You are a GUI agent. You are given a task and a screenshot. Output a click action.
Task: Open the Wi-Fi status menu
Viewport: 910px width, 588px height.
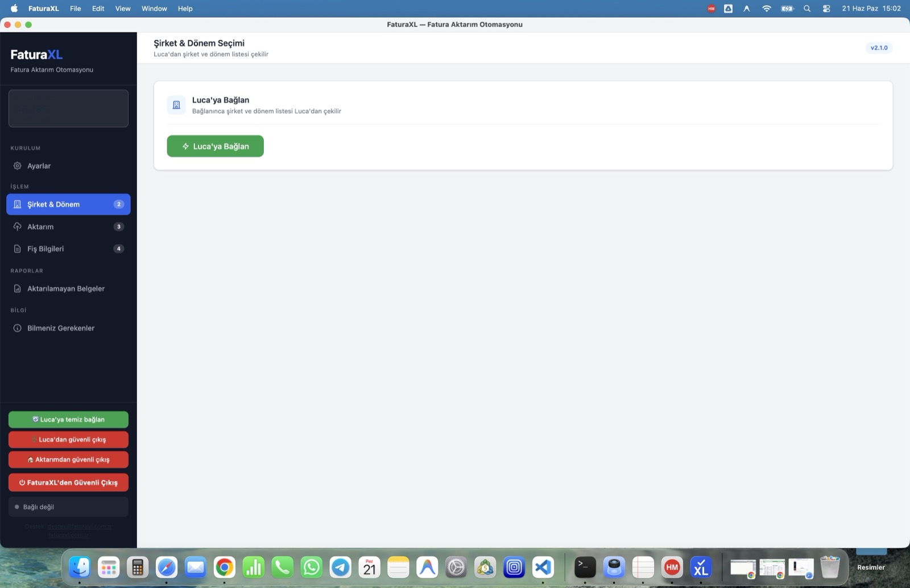click(767, 9)
